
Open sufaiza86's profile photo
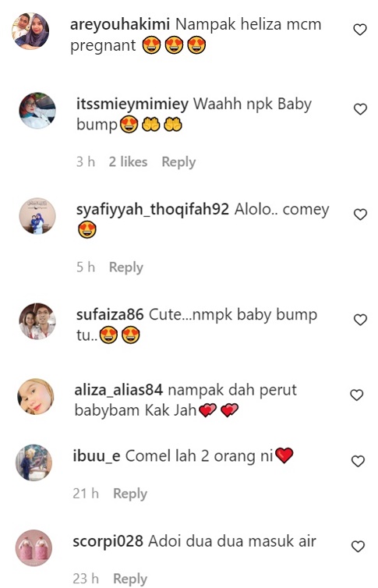pos(37,321)
